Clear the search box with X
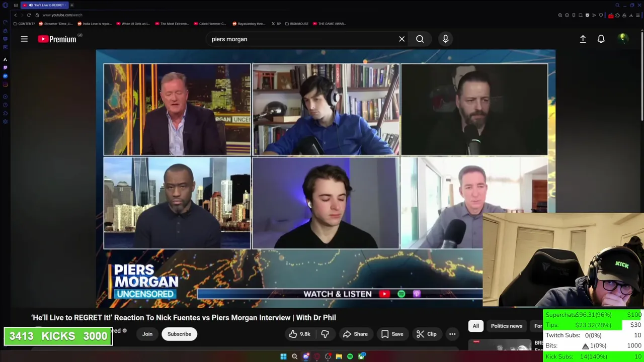This screenshot has width=644, height=362. point(401,39)
